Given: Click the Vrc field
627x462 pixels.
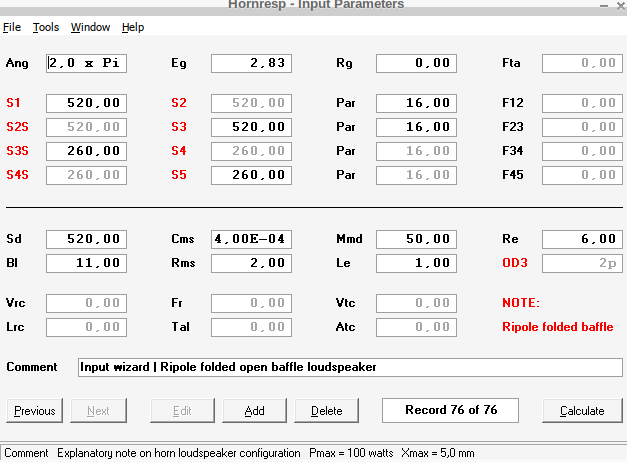Looking at the screenshot, I should (86, 303).
